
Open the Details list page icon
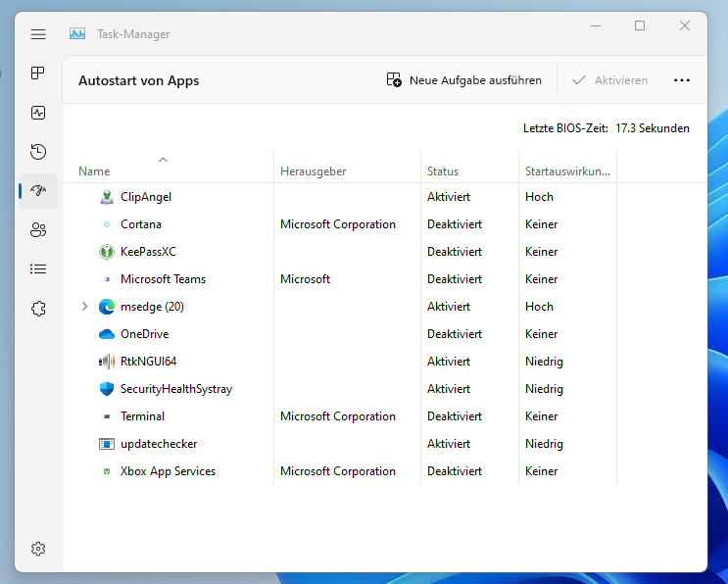(x=38, y=269)
